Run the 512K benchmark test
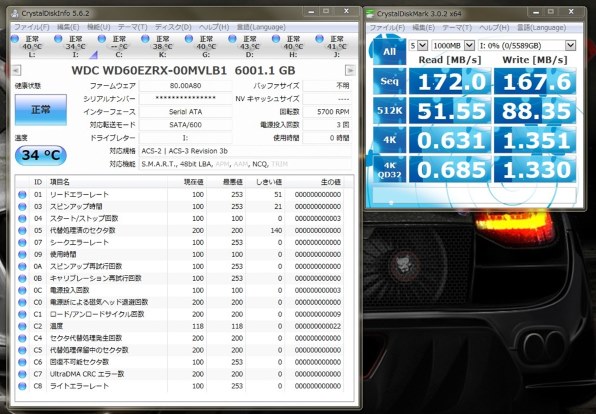The image size is (596, 414). tap(390, 110)
